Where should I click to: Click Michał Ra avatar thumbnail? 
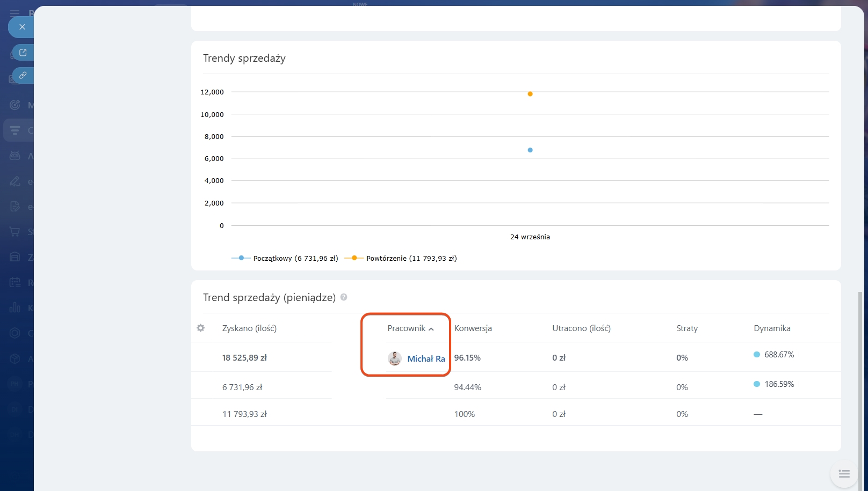395,358
